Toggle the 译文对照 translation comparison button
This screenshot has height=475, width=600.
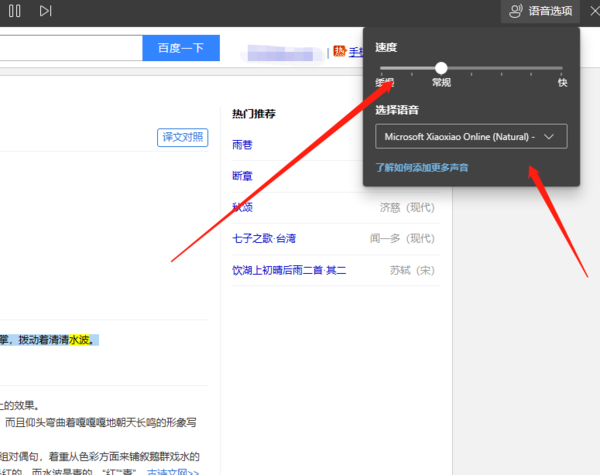tap(182, 137)
